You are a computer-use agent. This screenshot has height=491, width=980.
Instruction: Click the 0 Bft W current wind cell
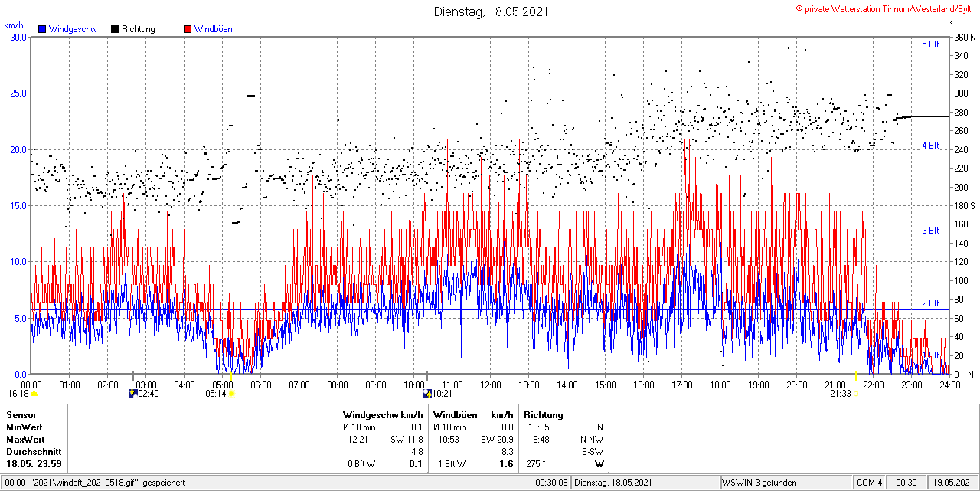click(361, 464)
